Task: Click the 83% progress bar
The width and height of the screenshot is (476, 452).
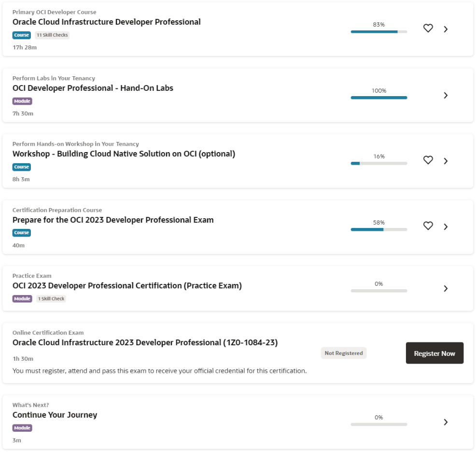Action: coord(378,31)
